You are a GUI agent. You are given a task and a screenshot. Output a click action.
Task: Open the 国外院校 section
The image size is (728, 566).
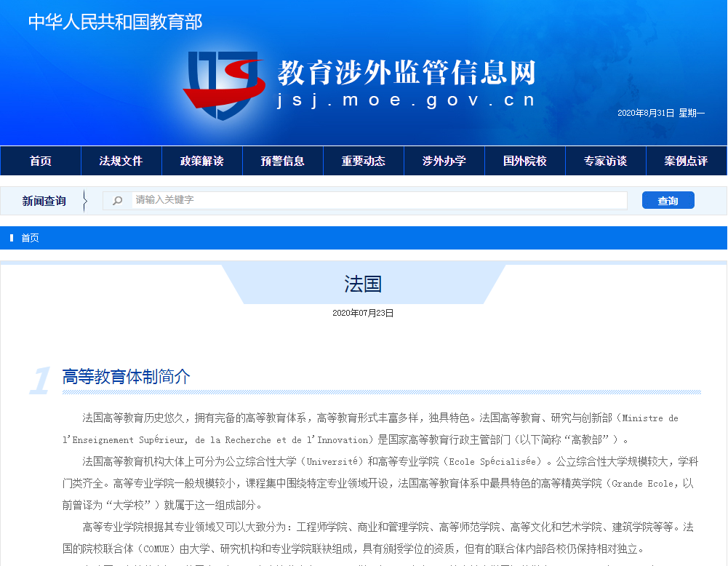[524, 160]
